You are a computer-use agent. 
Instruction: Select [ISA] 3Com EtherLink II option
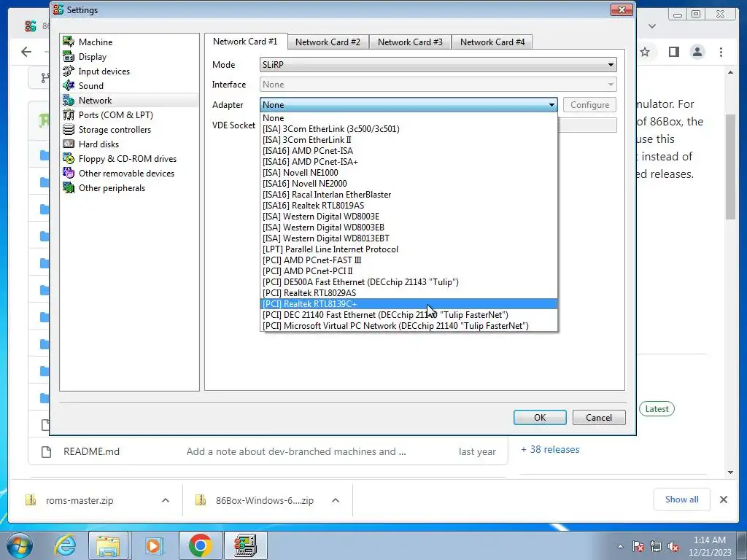point(409,140)
